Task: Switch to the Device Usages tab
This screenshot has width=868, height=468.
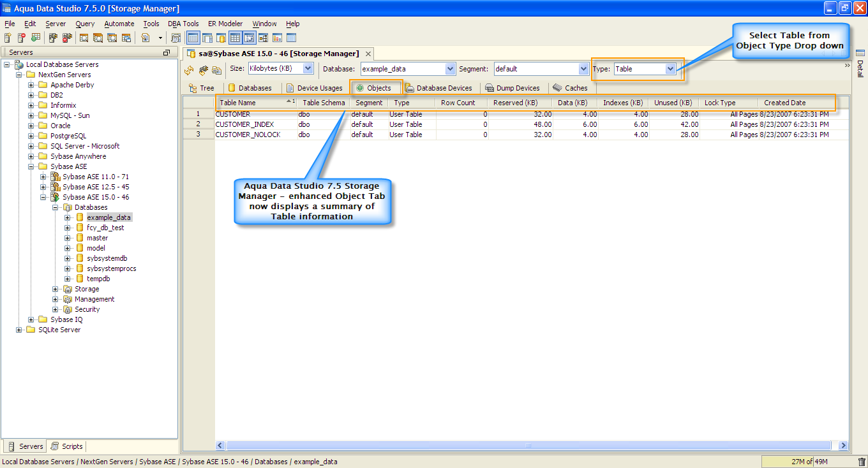Action: pos(314,88)
